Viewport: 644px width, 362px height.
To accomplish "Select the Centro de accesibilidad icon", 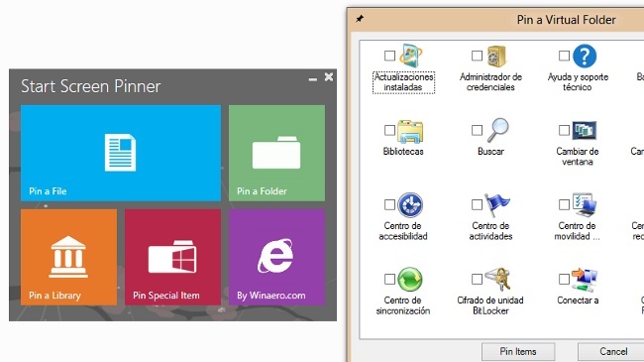I will (x=410, y=205).
